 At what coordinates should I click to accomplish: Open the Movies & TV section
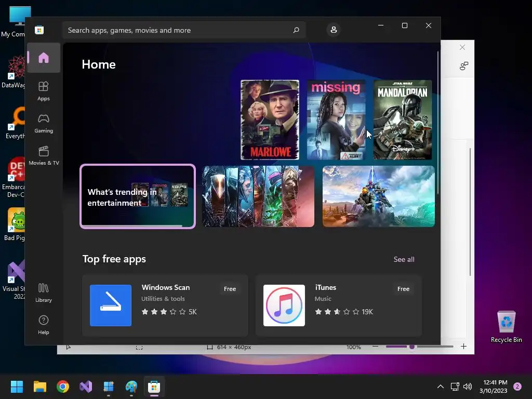point(44,155)
